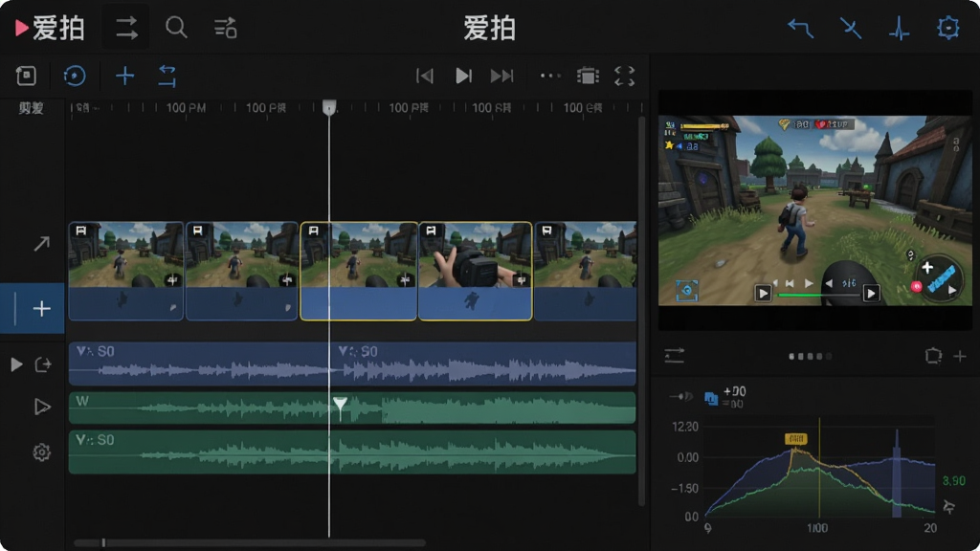Viewport: 980px width, 551px height.
Task: Open the filter list settings icon
Action: point(226,28)
